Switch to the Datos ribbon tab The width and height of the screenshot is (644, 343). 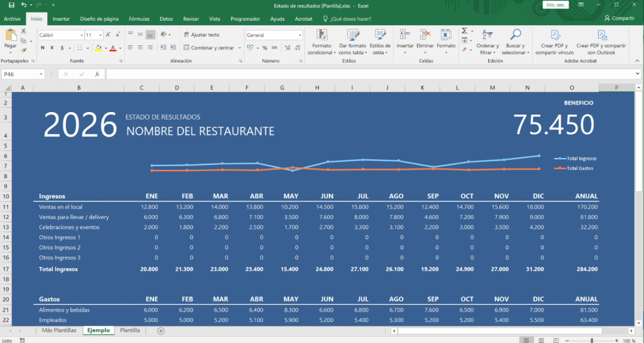[166, 19]
